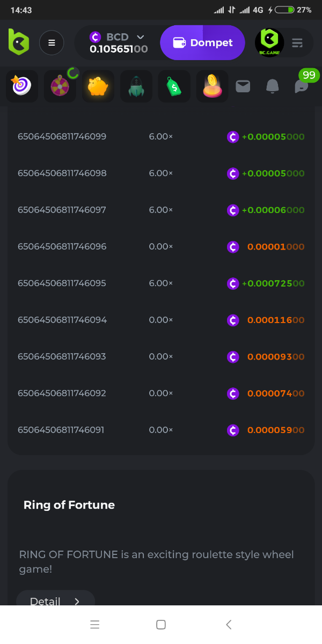322x644 pixels.
Task: Click the BC.GAME green logo
Action: pos(18,42)
